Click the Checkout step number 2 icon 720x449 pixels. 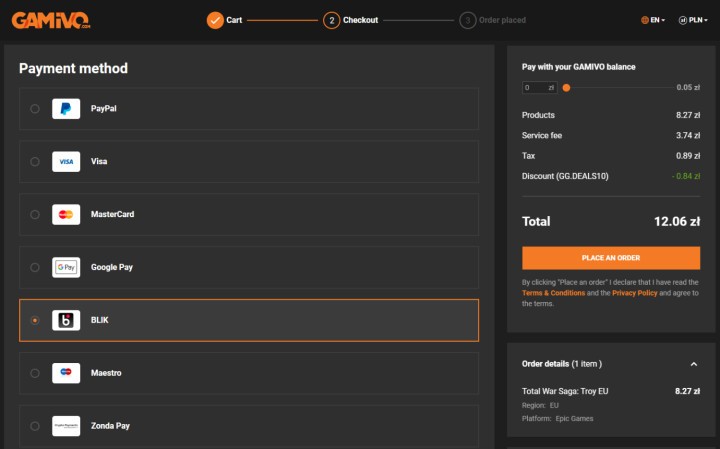click(332, 20)
